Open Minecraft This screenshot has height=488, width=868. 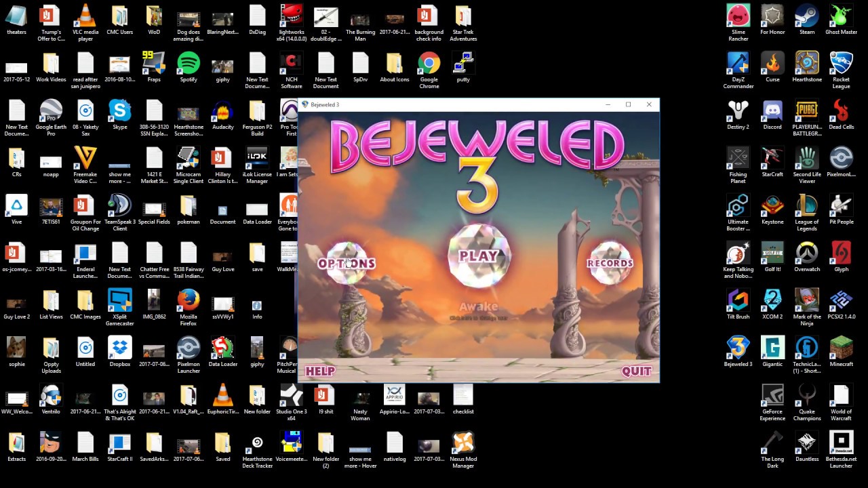click(x=841, y=347)
